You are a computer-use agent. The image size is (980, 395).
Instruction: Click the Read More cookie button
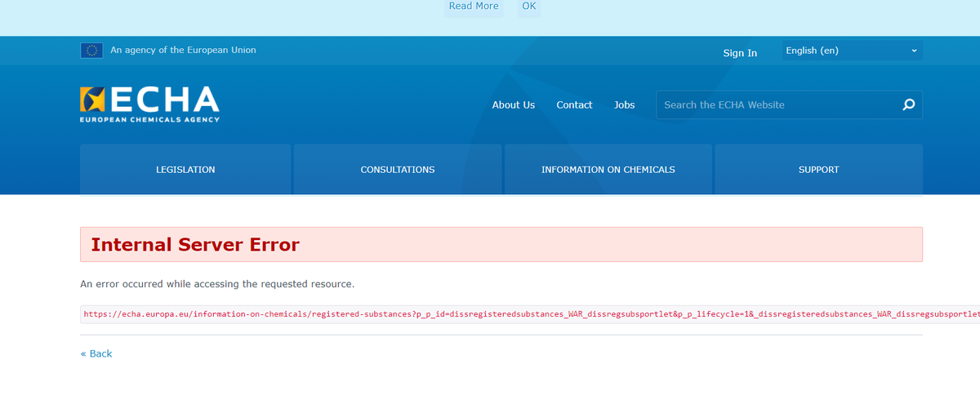point(474,7)
